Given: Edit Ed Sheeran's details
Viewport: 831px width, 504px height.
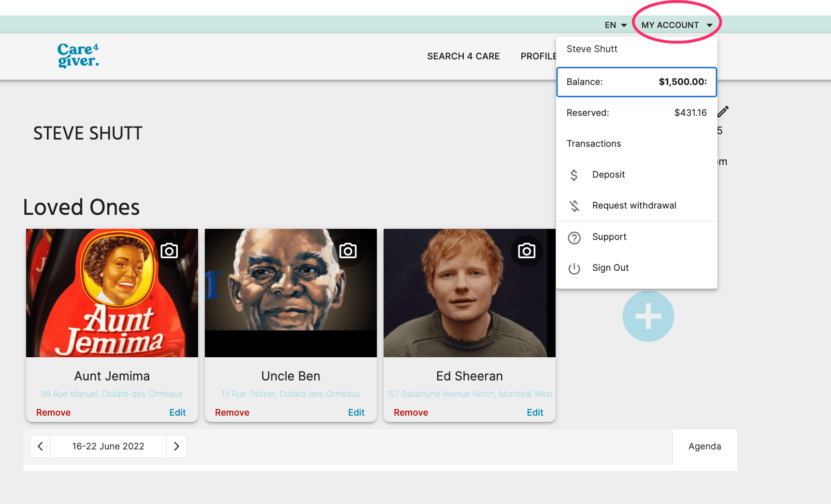Looking at the screenshot, I should click(535, 413).
